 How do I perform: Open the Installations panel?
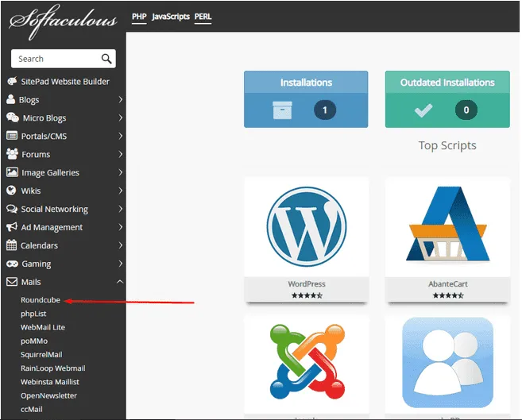coord(306,98)
